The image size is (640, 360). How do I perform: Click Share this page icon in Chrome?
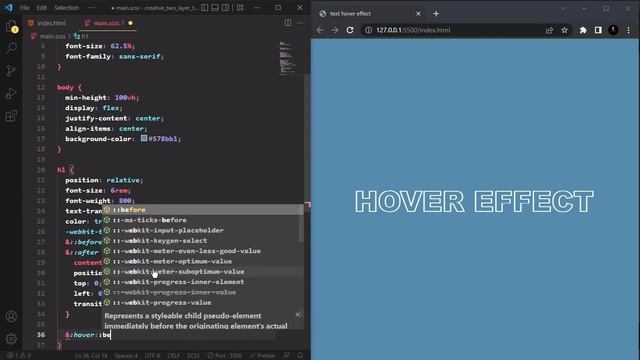coord(549,30)
